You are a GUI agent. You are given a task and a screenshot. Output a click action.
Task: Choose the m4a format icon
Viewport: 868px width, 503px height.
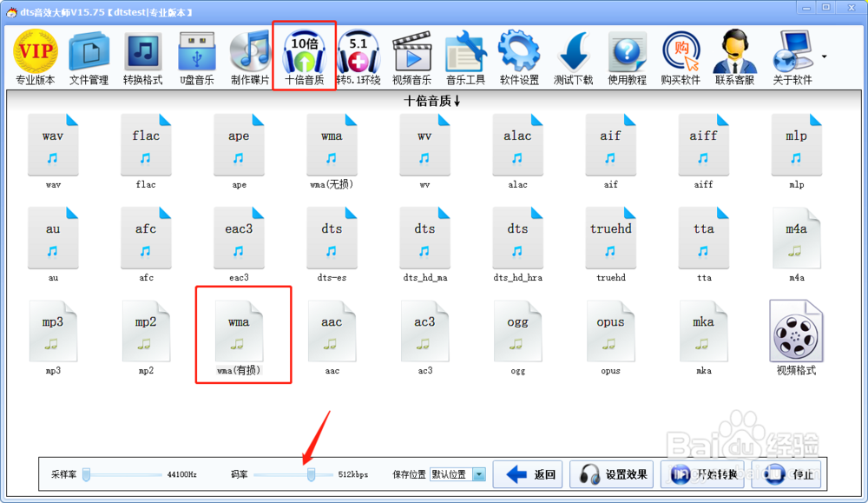tap(797, 244)
